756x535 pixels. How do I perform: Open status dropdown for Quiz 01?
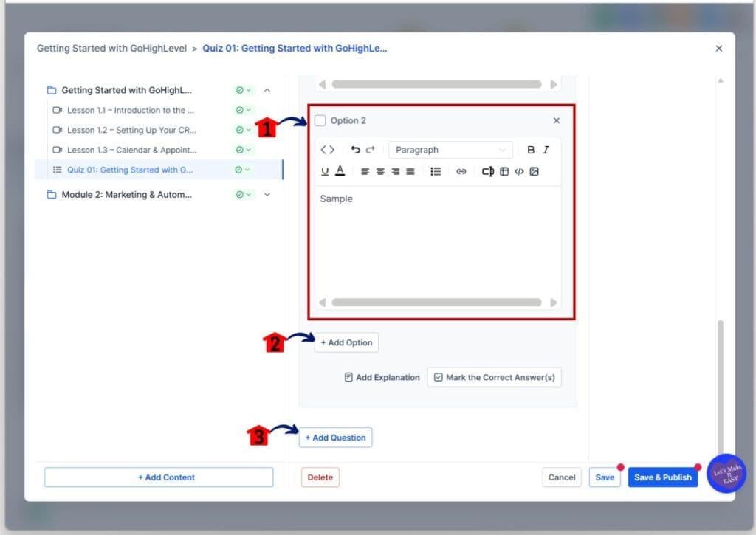(x=243, y=170)
